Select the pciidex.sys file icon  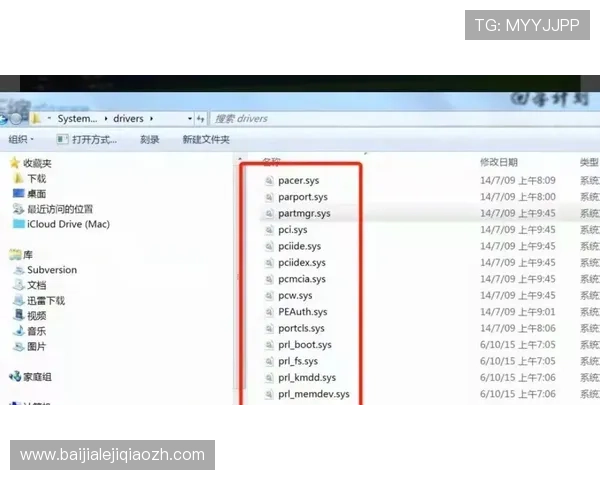tap(269, 263)
